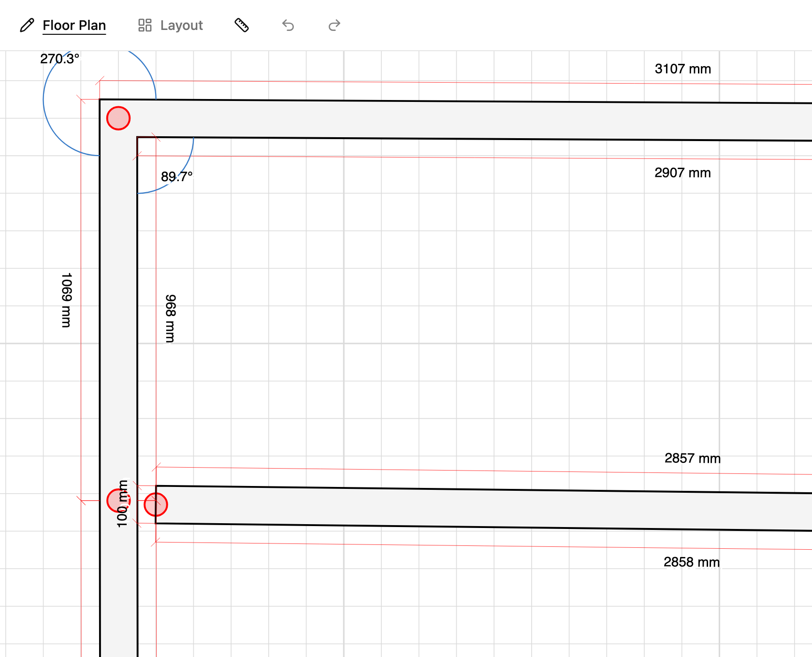This screenshot has height=657, width=812.
Task: Click the 89.7° angle label
Action: coord(176,176)
